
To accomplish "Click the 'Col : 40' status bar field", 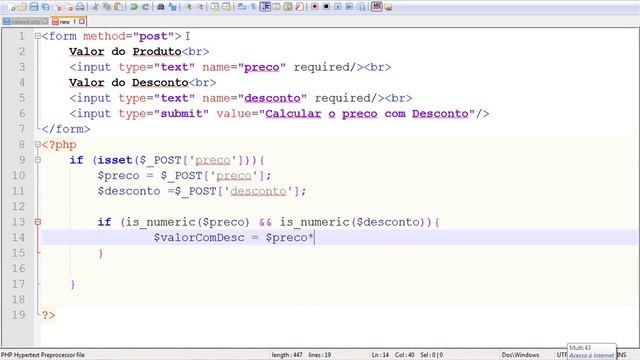I will (x=405, y=355).
